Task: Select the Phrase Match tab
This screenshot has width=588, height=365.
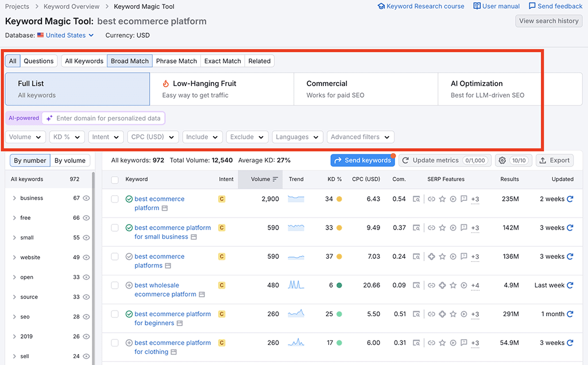Action: pos(176,61)
